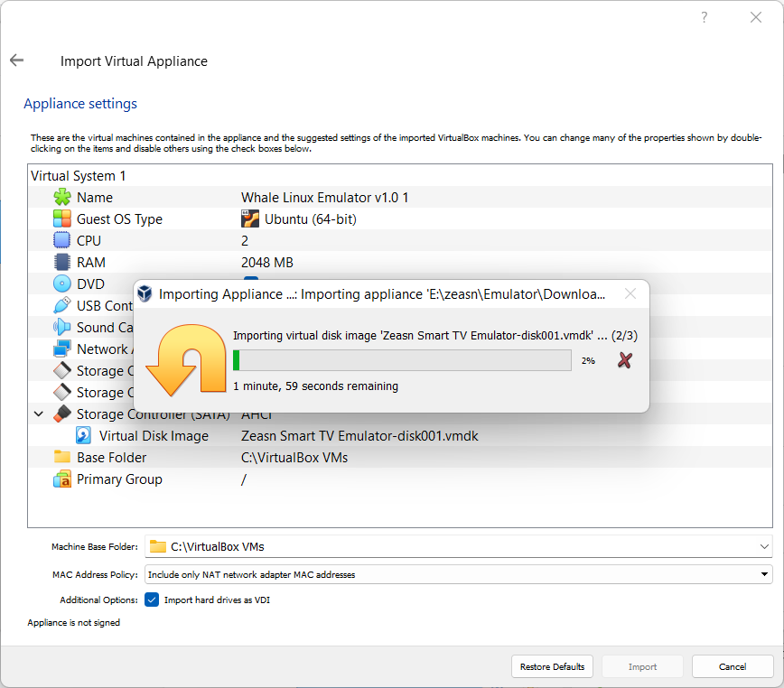Click the Ubuntu 64-bit OS icon
The width and height of the screenshot is (784, 688).
tap(250, 218)
